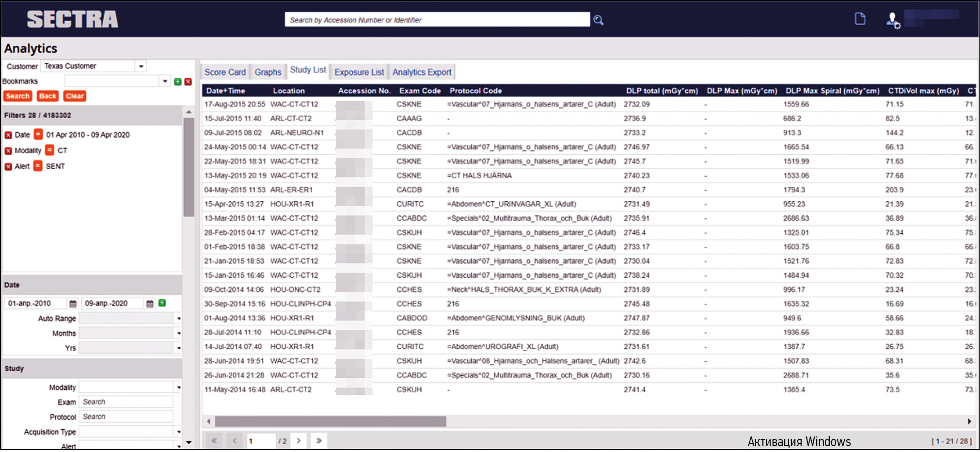This screenshot has width=980, height=452.
Task: Open calendar picker for start date 01-2010
Action: pyautogui.click(x=73, y=304)
